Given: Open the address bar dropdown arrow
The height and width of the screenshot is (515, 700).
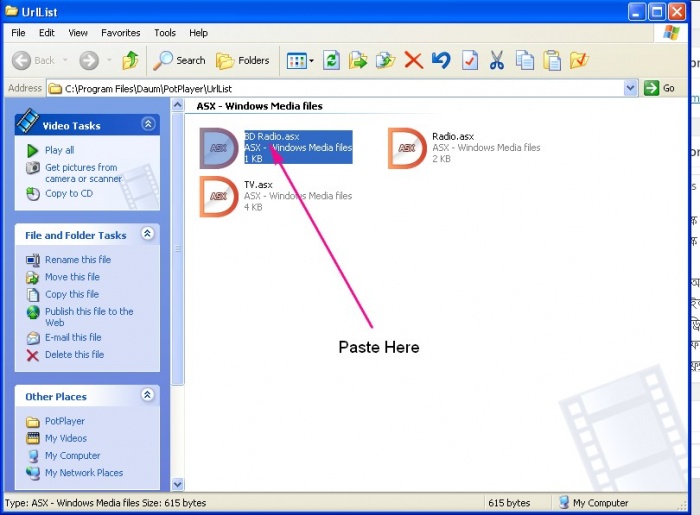Looking at the screenshot, I should (x=630, y=88).
